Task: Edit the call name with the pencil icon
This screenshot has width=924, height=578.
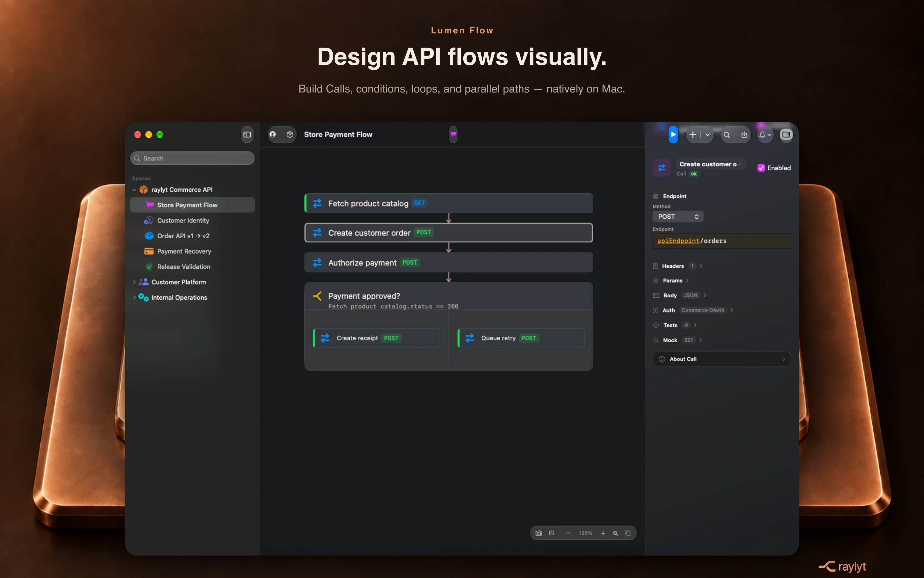Action: point(740,164)
